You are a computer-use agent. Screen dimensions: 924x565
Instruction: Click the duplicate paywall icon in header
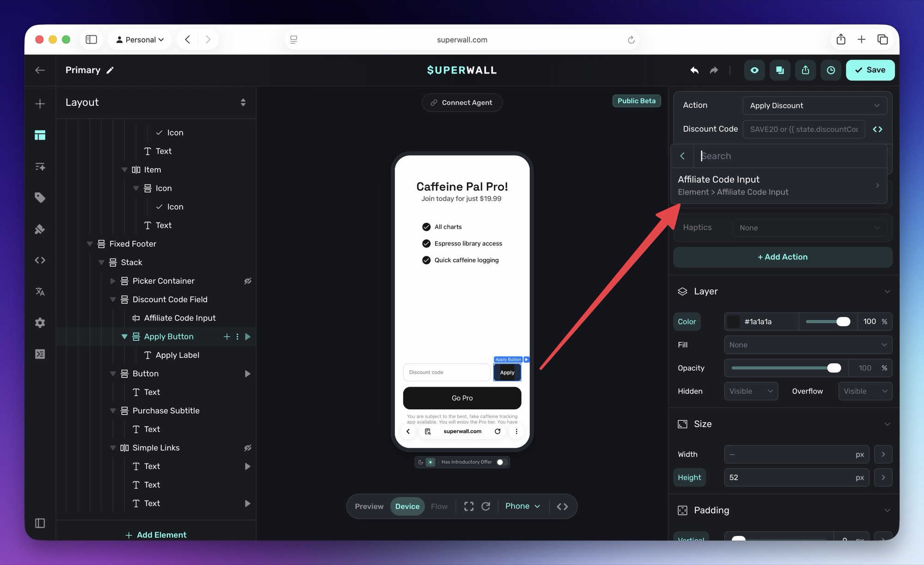pos(780,70)
